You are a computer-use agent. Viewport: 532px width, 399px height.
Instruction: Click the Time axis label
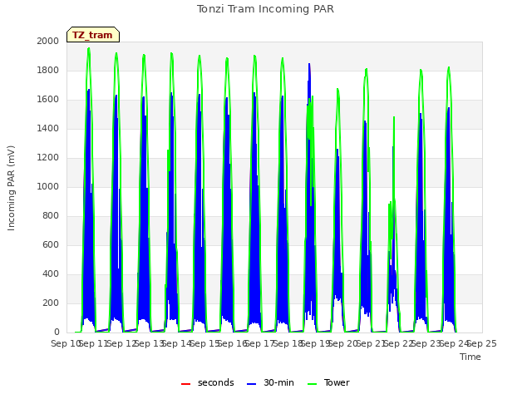470,357
